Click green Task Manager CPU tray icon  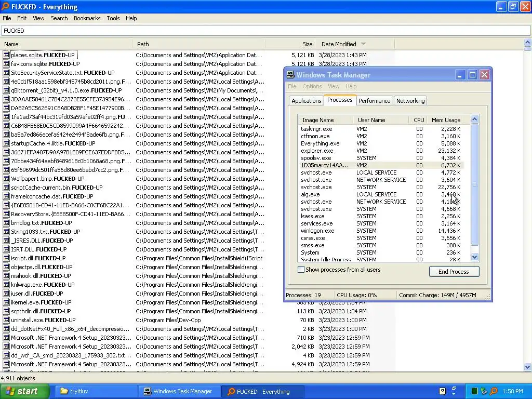pyautogui.click(x=475, y=391)
